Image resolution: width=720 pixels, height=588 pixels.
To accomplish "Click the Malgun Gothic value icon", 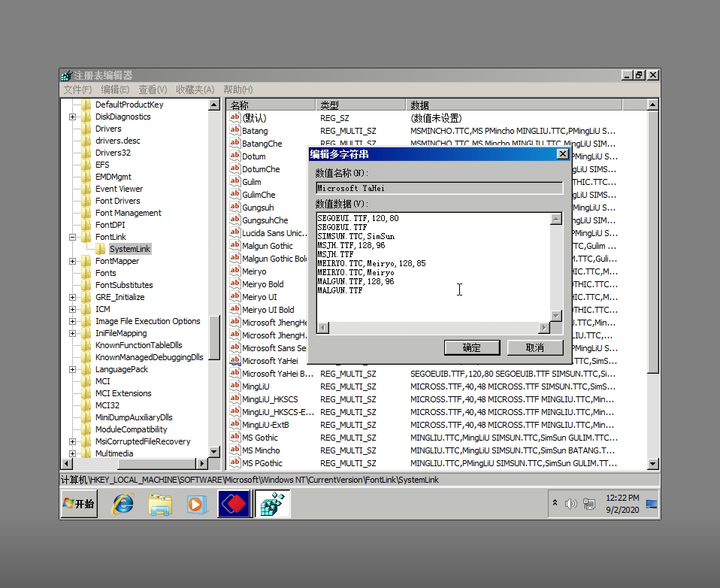I will pyautogui.click(x=235, y=245).
